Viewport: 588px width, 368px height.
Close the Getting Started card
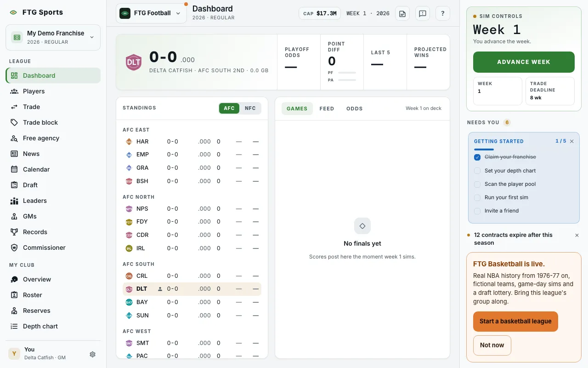[x=572, y=141]
